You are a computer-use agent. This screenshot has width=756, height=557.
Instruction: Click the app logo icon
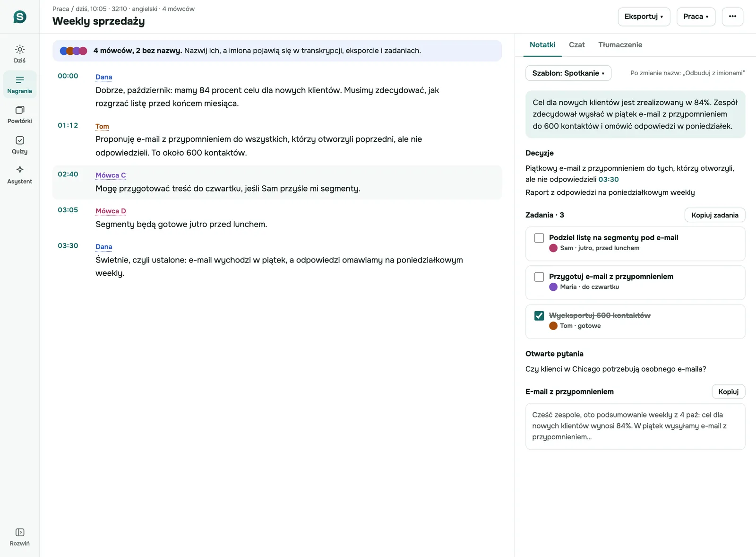pos(20,17)
